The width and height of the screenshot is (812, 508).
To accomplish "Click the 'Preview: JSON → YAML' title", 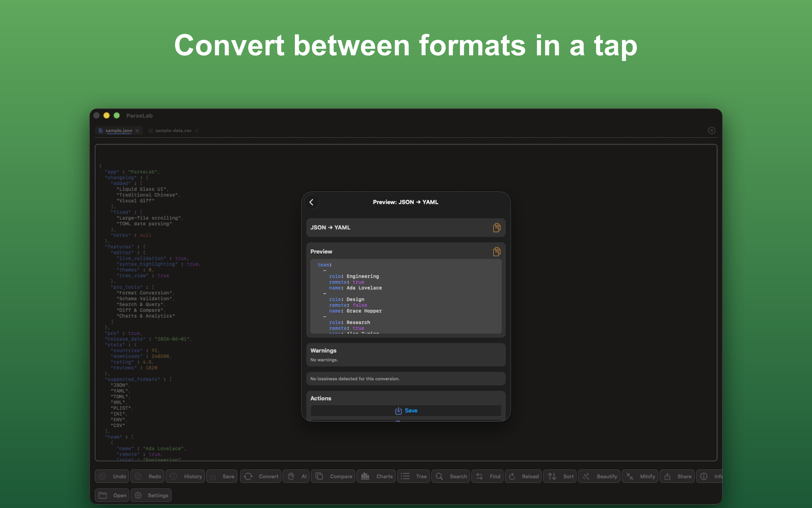I will click(x=405, y=202).
